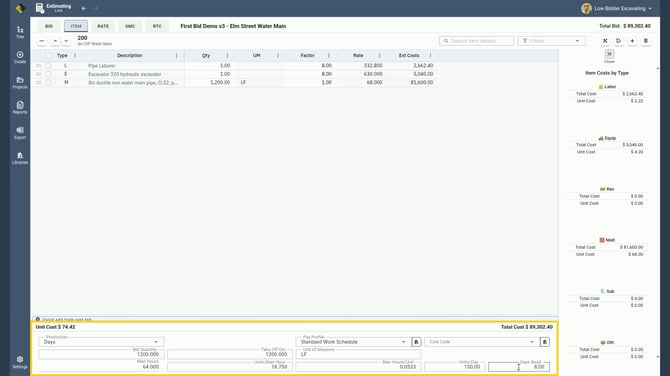Go to previous item with up arrow
670x376 pixels.
pos(55,41)
